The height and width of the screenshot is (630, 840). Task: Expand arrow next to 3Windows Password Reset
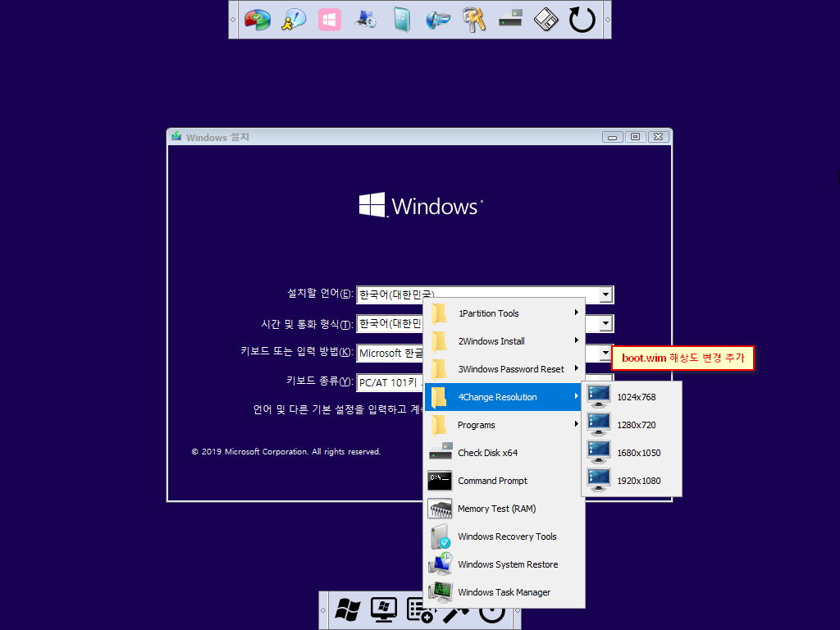click(577, 368)
